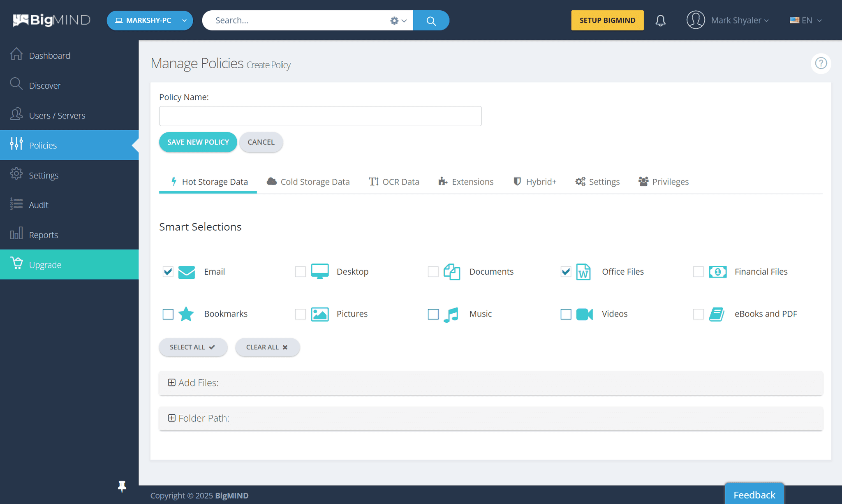Disable the Office Files checkbox

coord(566,272)
